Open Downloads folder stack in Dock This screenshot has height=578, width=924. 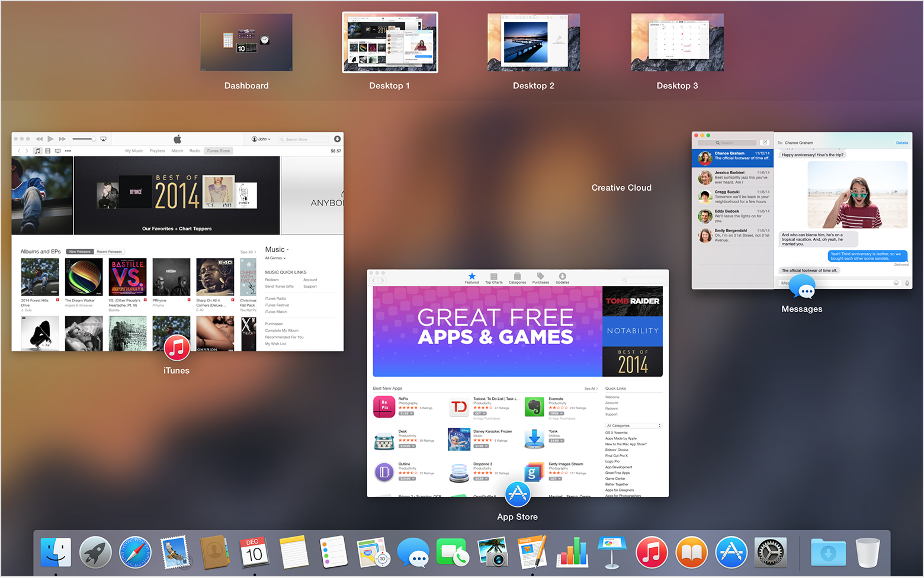click(x=827, y=553)
